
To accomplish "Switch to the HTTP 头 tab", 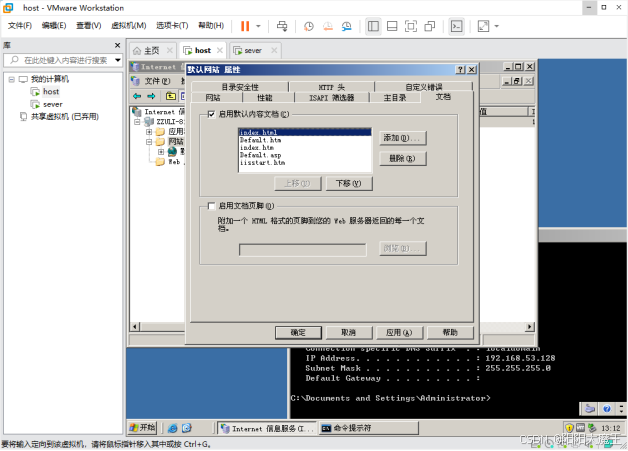I will 331,87.
